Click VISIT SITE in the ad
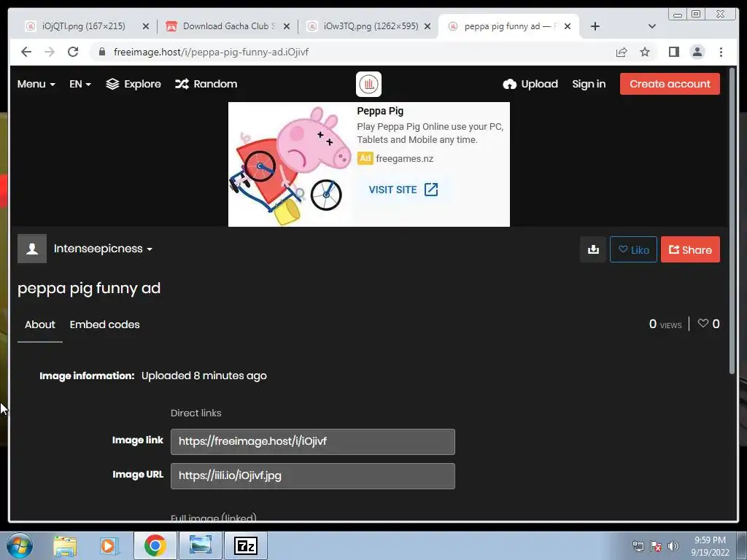This screenshot has height=560, width=747. [x=403, y=190]
